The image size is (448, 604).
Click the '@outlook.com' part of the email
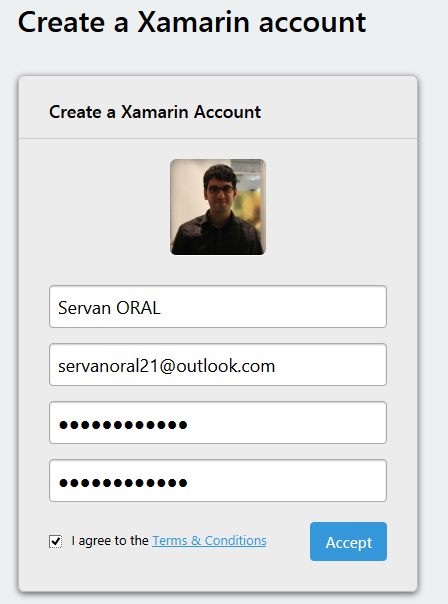(217, 366)
